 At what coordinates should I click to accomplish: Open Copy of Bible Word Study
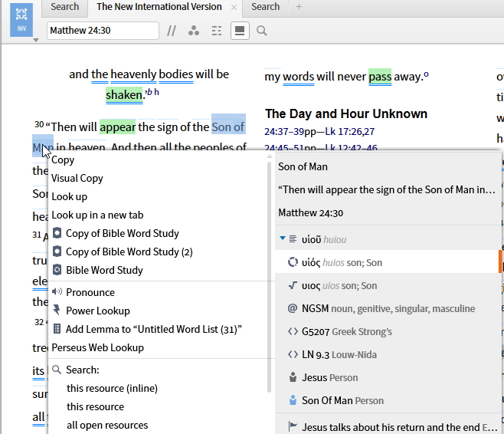(122, 233)
